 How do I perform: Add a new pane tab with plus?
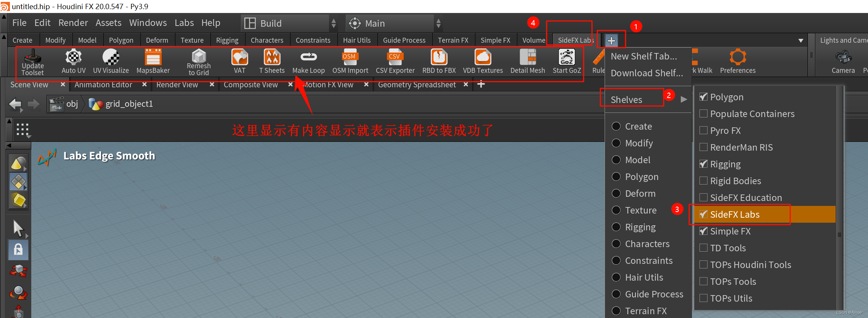tap(481, 84)
